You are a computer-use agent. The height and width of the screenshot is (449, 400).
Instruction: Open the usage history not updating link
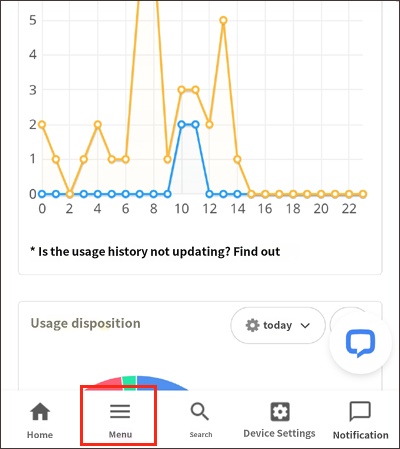[155, 252]
